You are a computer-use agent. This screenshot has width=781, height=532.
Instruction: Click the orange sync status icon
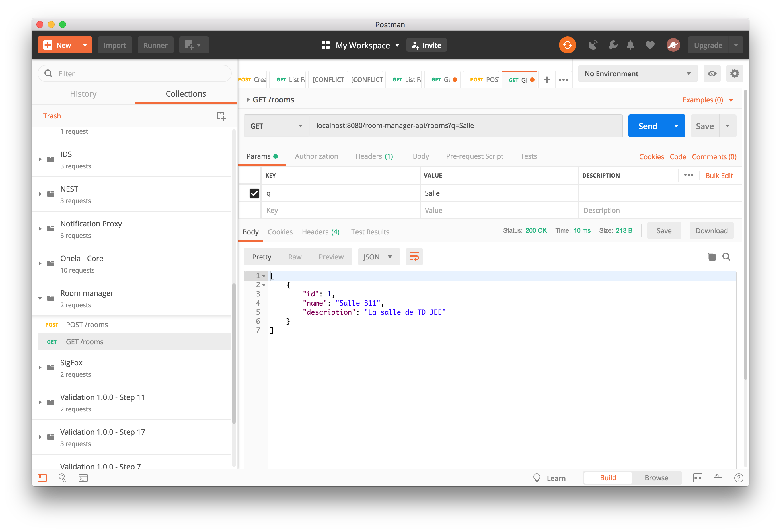567,45
